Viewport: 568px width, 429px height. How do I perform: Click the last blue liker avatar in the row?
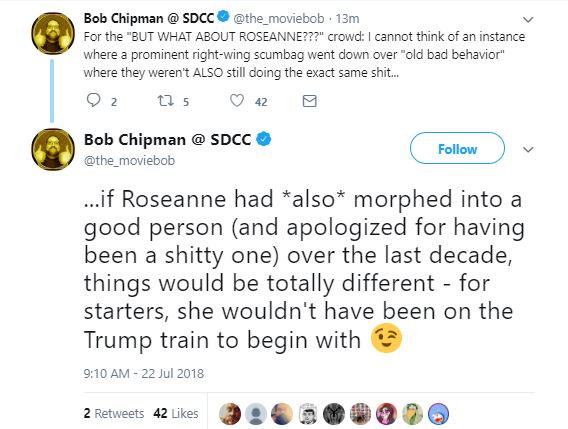[x=438, y=414]
